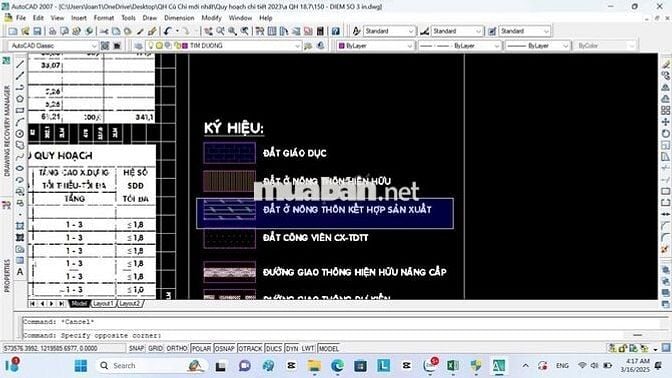Toggle ORTHO mode in status bar
This screenshot has height=378, width=672.
click(177, 348)
